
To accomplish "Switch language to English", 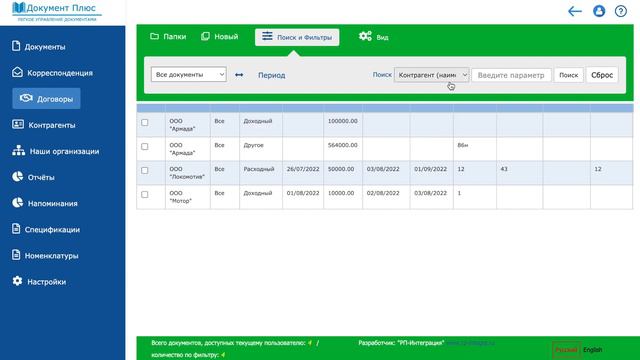I will tap(593, 350).
